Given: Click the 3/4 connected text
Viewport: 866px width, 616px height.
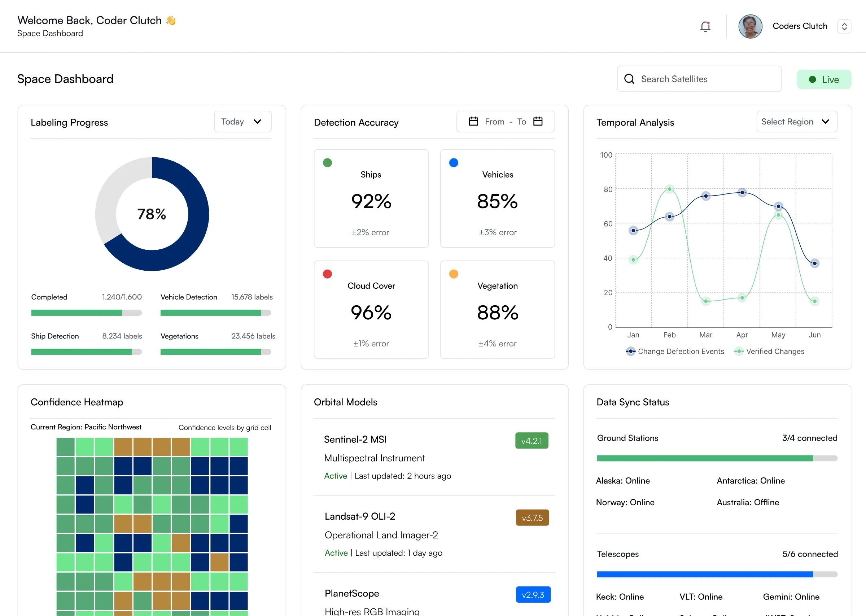Looking at the screenshot, I should point(809,438).
